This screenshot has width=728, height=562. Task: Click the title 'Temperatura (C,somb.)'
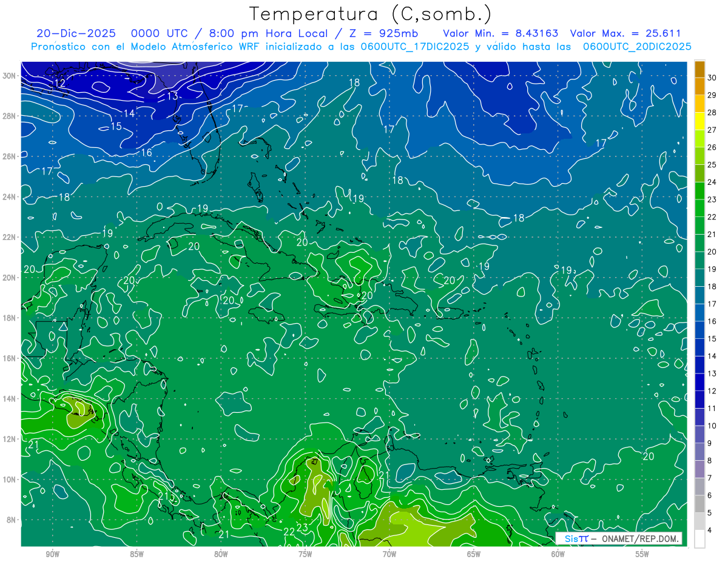point(371,14)
